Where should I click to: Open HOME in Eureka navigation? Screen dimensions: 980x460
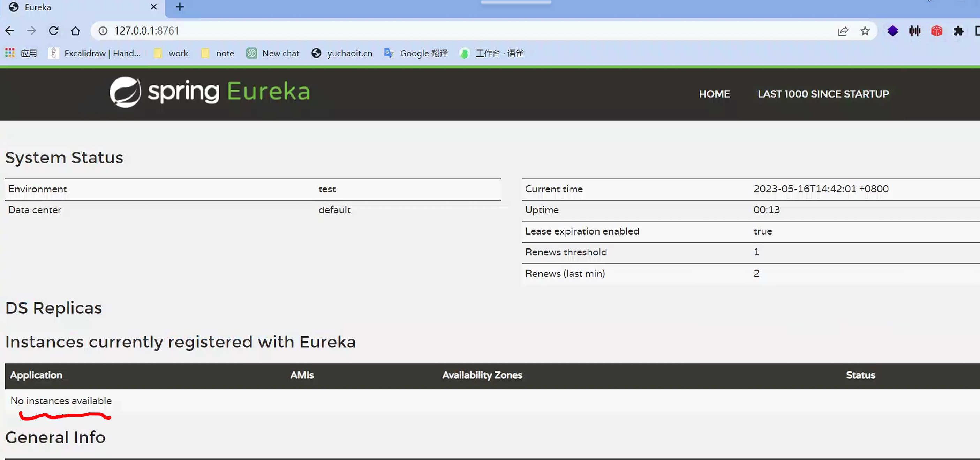click(714, 94)
